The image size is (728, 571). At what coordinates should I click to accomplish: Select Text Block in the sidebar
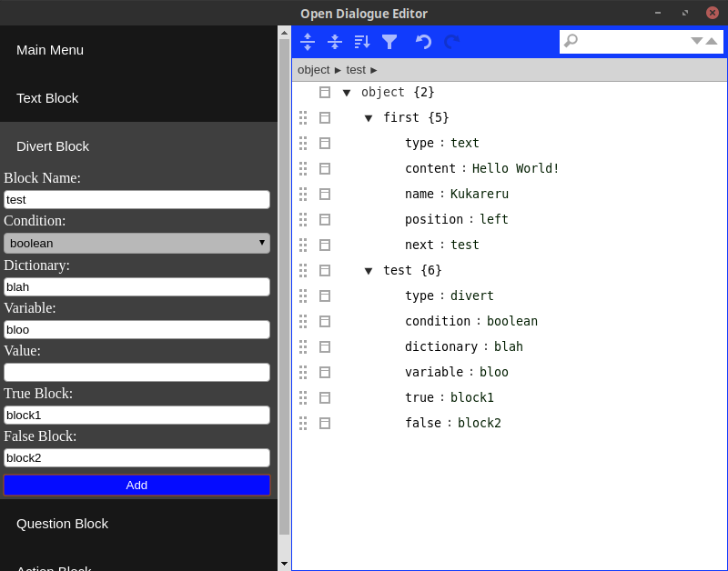tap(46, 98)
